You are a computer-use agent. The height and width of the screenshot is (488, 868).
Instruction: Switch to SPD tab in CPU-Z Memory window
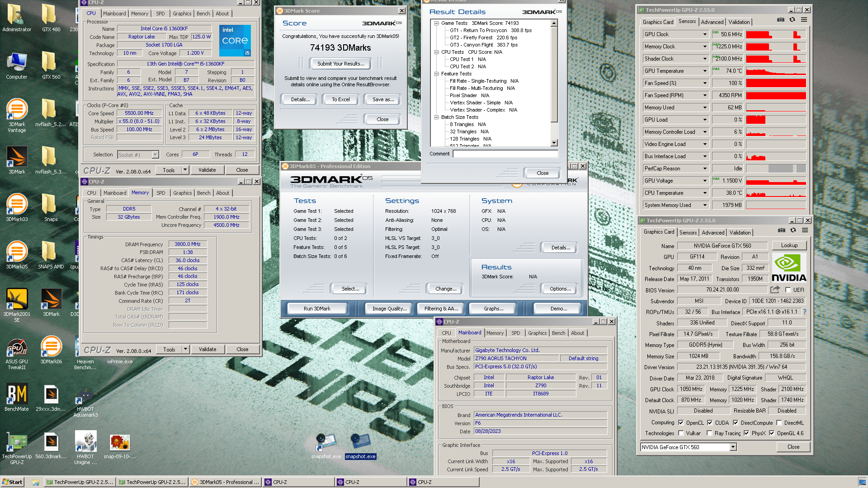[160, 193]
